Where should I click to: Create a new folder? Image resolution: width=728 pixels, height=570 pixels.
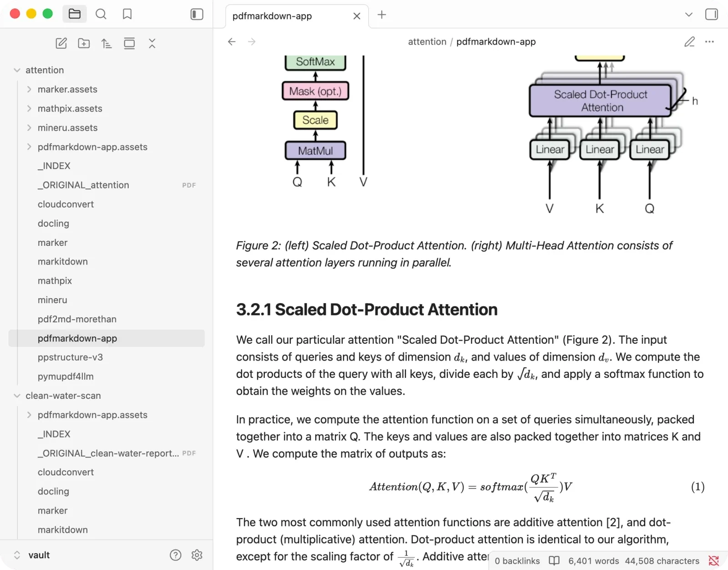[x=84, y=43]
